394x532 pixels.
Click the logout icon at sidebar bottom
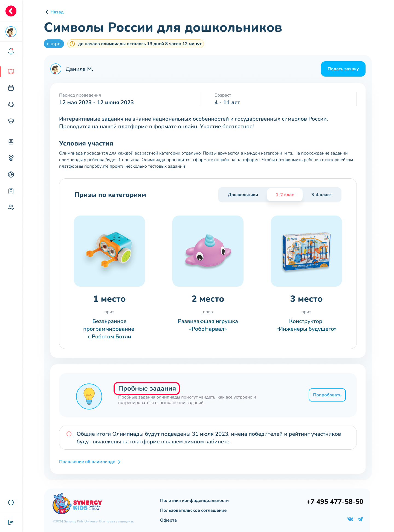click(11, 522)
